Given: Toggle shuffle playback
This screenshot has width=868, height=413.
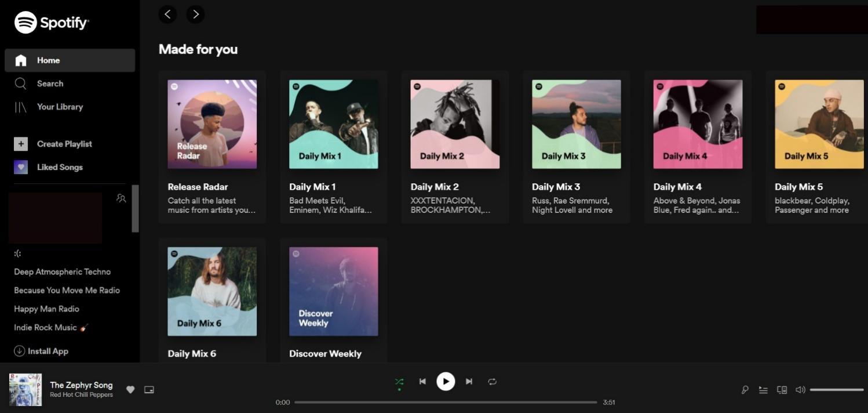Looking at the screenshot, I should coord(399,382).
